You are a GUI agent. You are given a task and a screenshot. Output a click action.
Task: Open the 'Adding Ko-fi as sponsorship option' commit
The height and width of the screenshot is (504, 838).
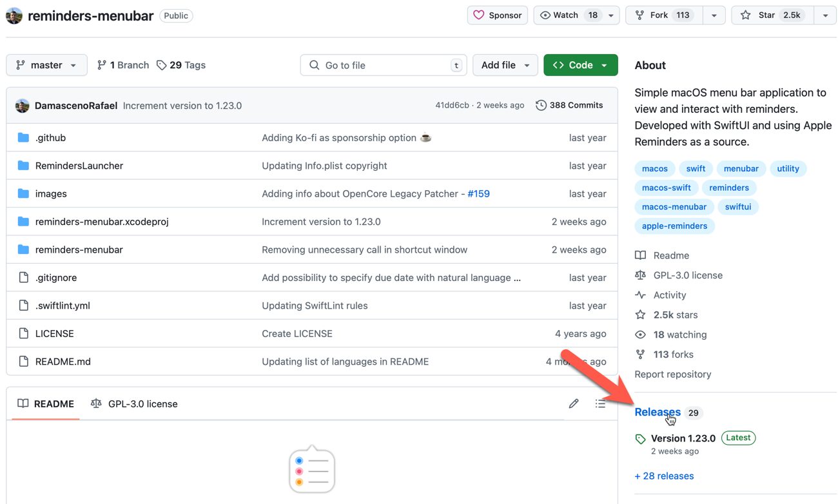tap(346, 138)
